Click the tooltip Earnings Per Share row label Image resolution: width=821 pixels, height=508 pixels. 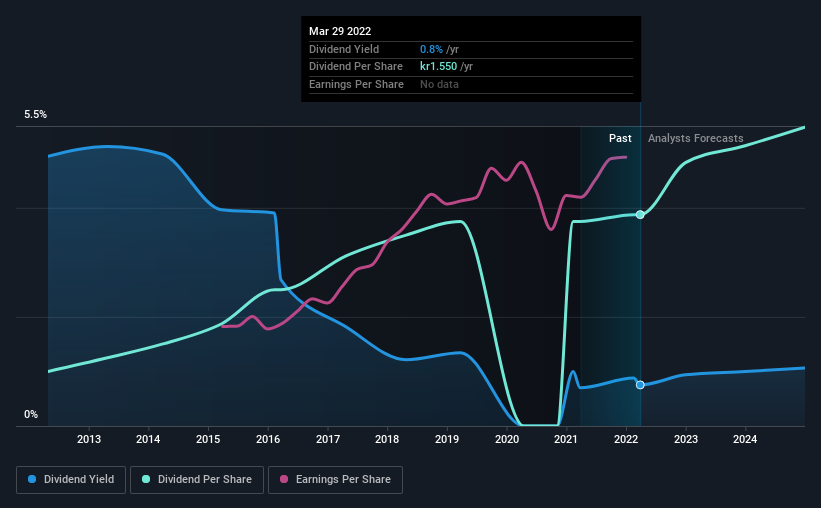click(x=356, y=84)
